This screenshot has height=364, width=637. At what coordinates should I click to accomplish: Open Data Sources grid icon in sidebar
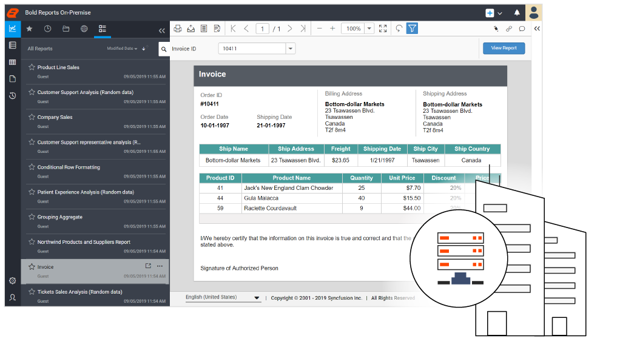point(13,62)
